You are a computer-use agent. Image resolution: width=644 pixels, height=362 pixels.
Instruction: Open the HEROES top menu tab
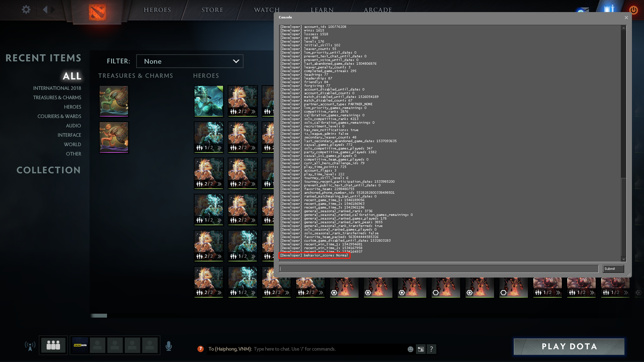coord(157,10)
